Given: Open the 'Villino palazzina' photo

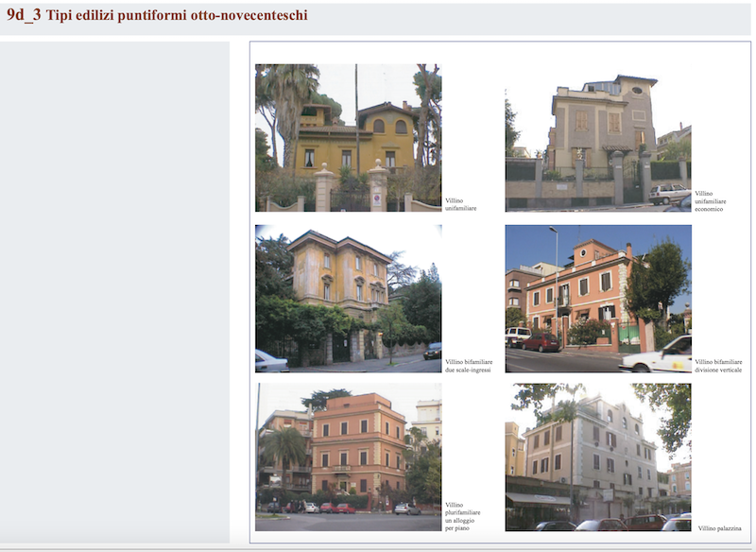Looking at the screenshot, I should (x=598, y=457).
